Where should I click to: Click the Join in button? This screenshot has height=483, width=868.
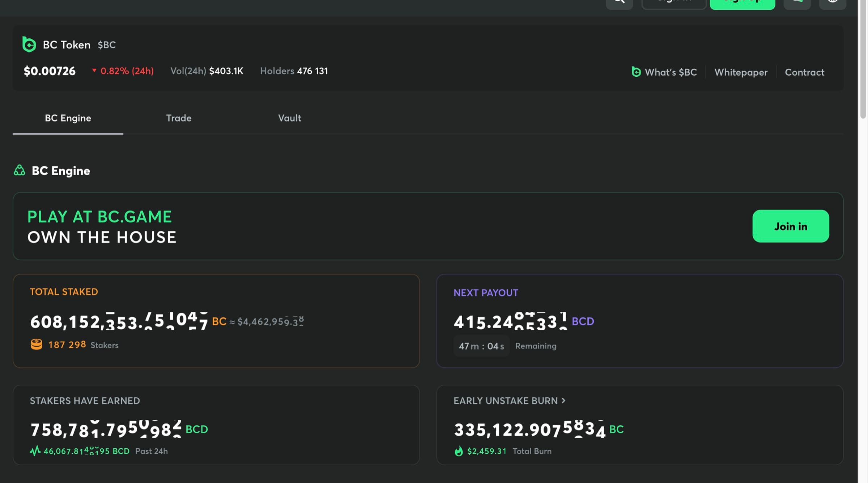(791, 226)
